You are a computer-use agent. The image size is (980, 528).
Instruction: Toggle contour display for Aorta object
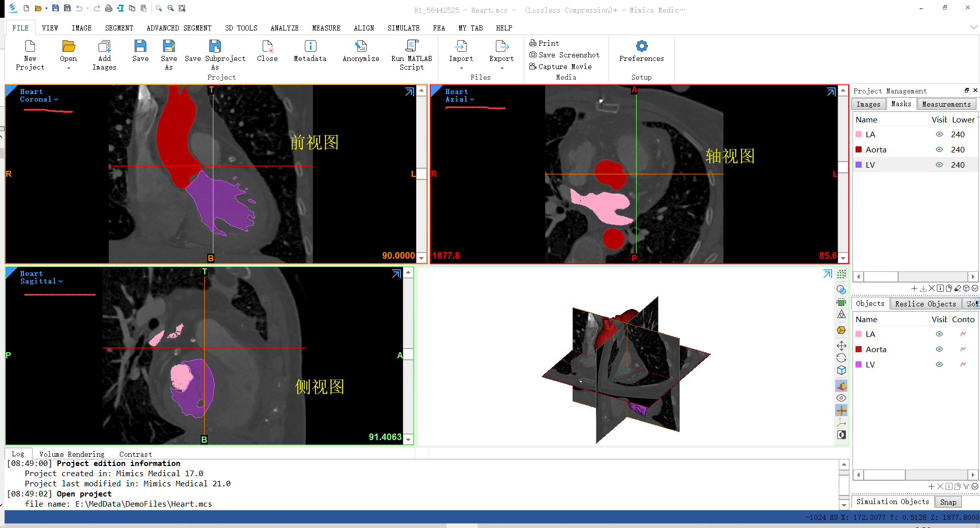coord(963,349)
